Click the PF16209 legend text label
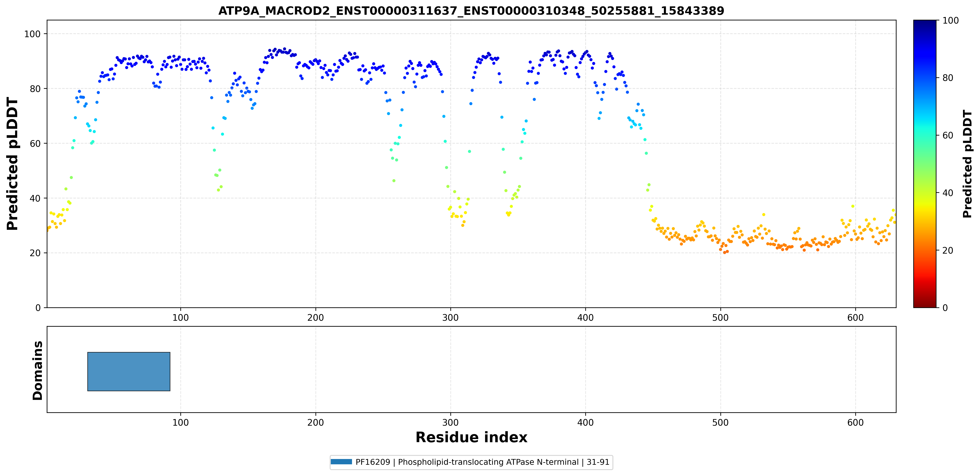 coord(482,462)
